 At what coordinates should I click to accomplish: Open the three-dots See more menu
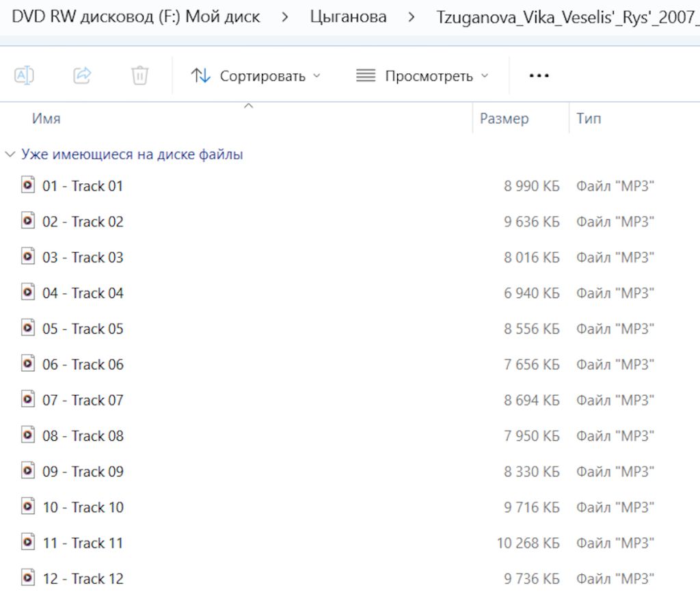coord(539,76)
